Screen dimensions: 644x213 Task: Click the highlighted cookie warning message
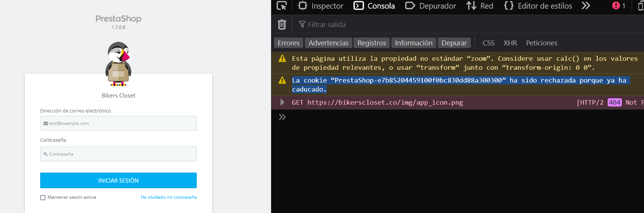461,85
